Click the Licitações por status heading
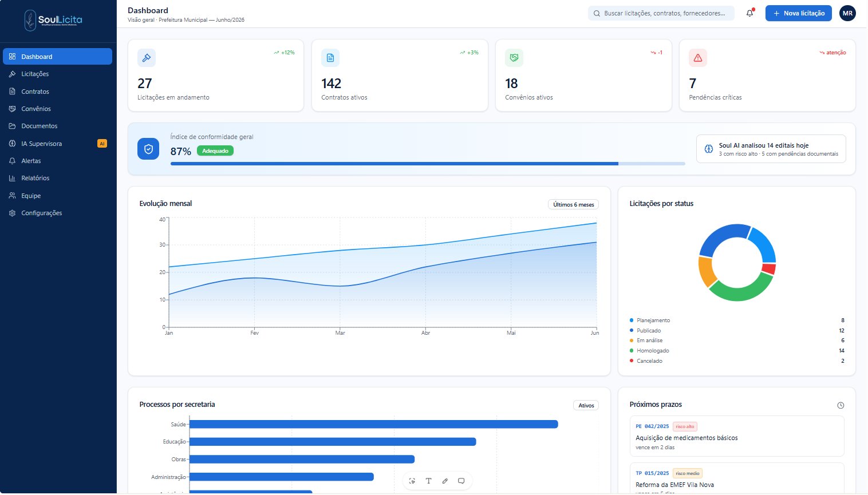 pyautogui.click(x=661, y=204)
